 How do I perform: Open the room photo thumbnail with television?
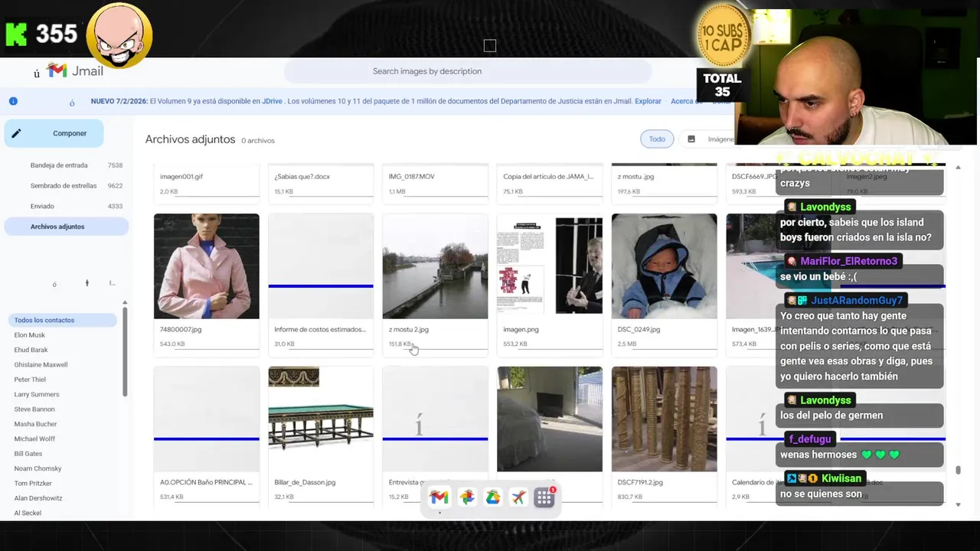550,419
